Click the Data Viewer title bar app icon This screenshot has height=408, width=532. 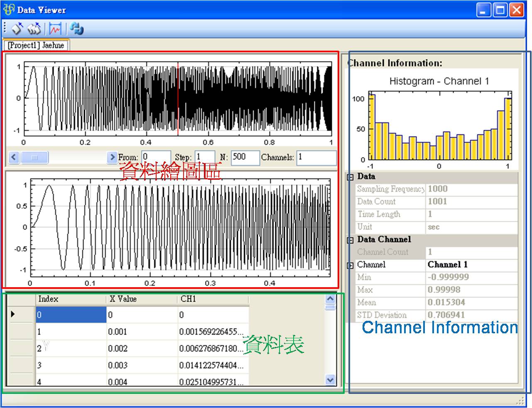[8, 10]
